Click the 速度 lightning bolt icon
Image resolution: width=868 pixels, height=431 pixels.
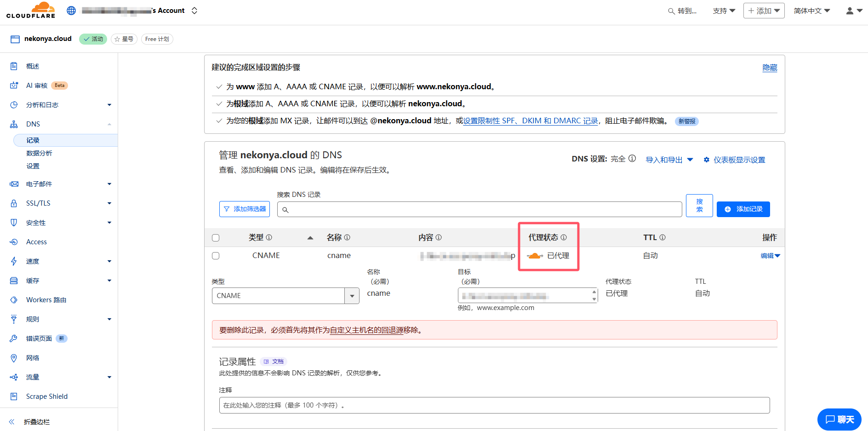click(14, 261)
